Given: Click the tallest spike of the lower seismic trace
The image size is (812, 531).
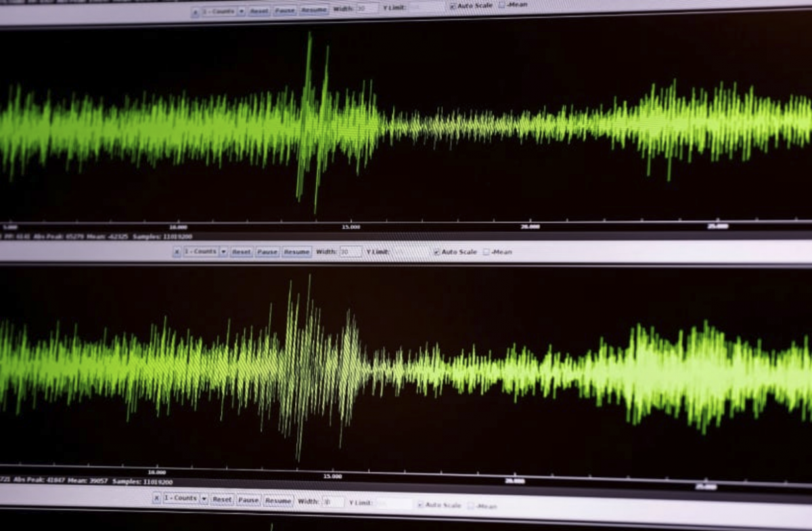Looking at the screenshot, I should [309, 305].
